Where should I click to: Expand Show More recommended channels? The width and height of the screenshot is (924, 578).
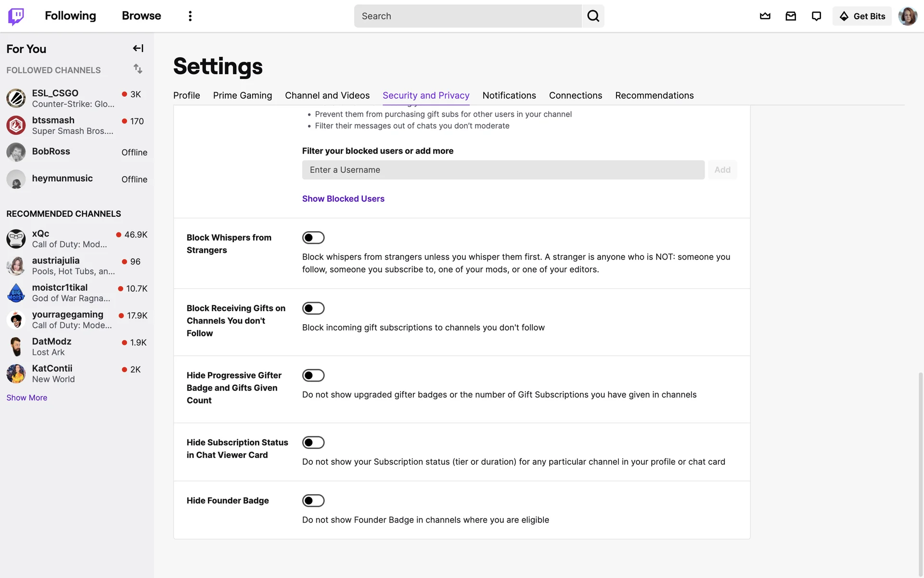click(x=26, y=397)
